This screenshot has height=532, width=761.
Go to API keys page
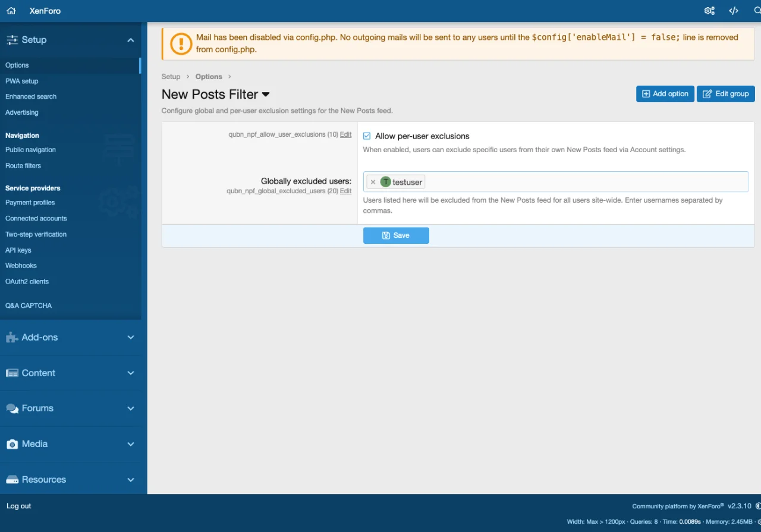tap(18, 250)
